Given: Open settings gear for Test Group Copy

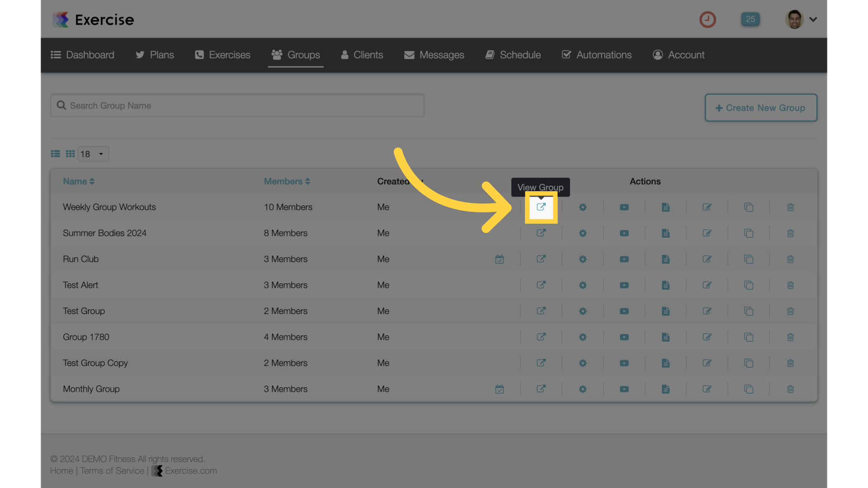Looking at the screenshot, I should 583,363.
